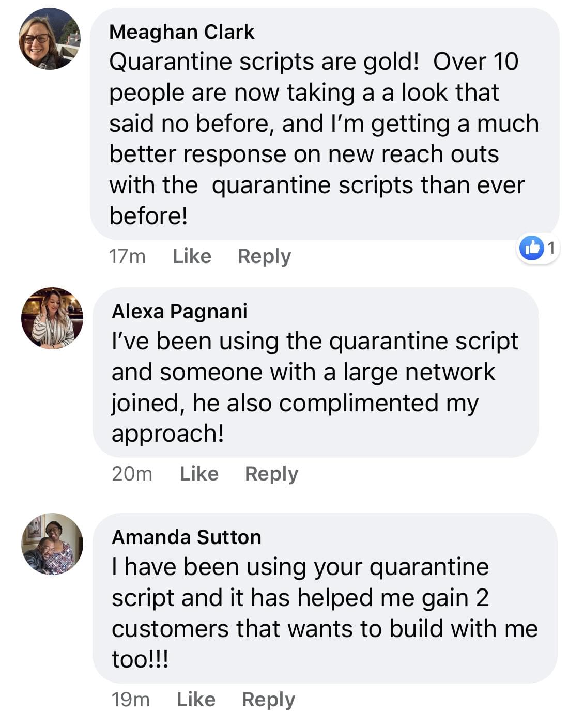Click the 19m timestamp
The height and width of the screenshot is (728, 584).
[x=130, y=700]
